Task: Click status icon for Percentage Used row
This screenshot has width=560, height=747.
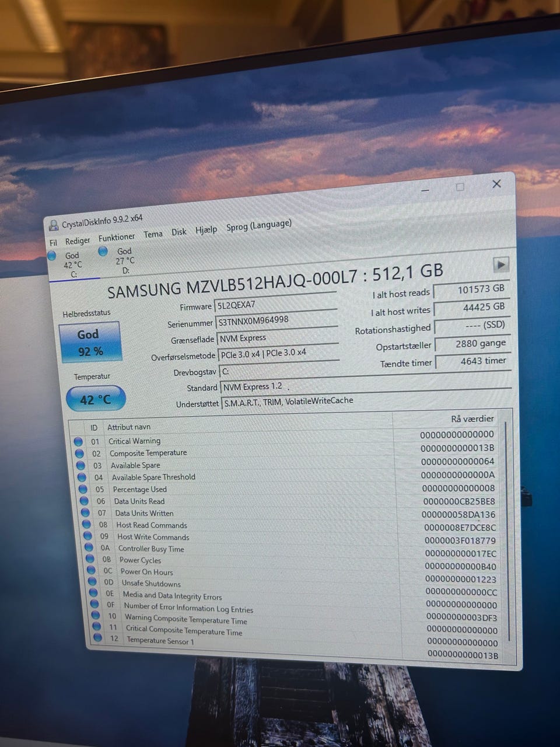Action: pos(83,490)
